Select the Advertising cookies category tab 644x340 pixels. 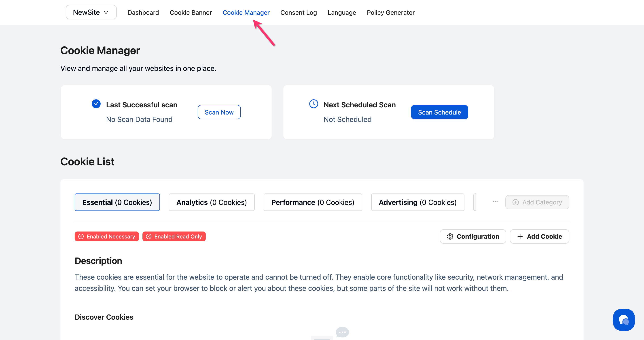point(417,202)
